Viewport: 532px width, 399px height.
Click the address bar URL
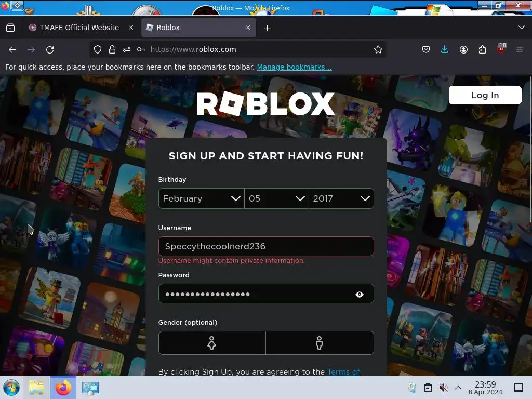pyautogui.click(x=193, y=49)
